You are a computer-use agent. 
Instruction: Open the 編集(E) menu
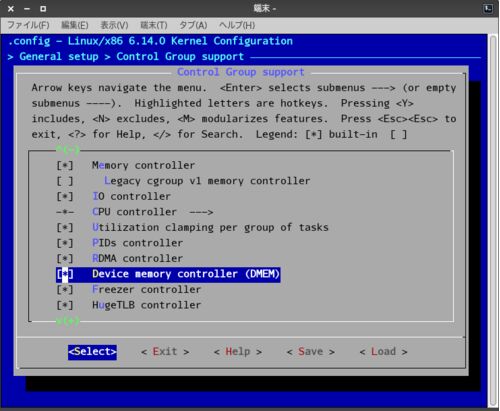click(75, 25)
